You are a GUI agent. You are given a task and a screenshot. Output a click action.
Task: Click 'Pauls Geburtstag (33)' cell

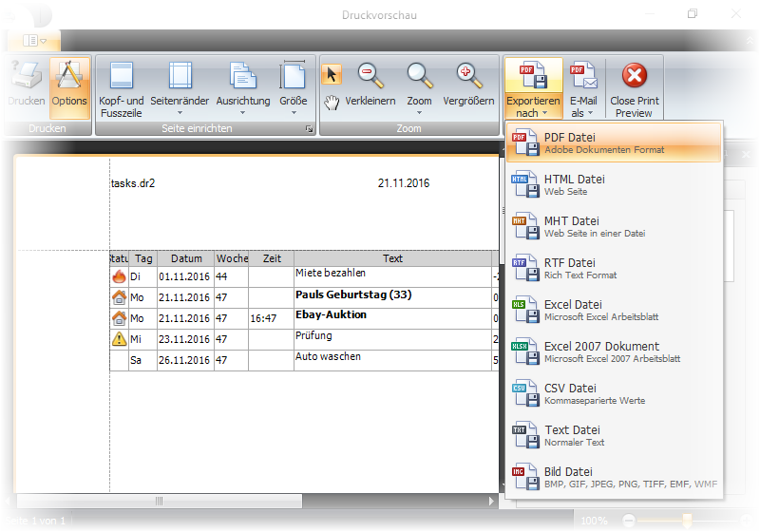[392, 297]
